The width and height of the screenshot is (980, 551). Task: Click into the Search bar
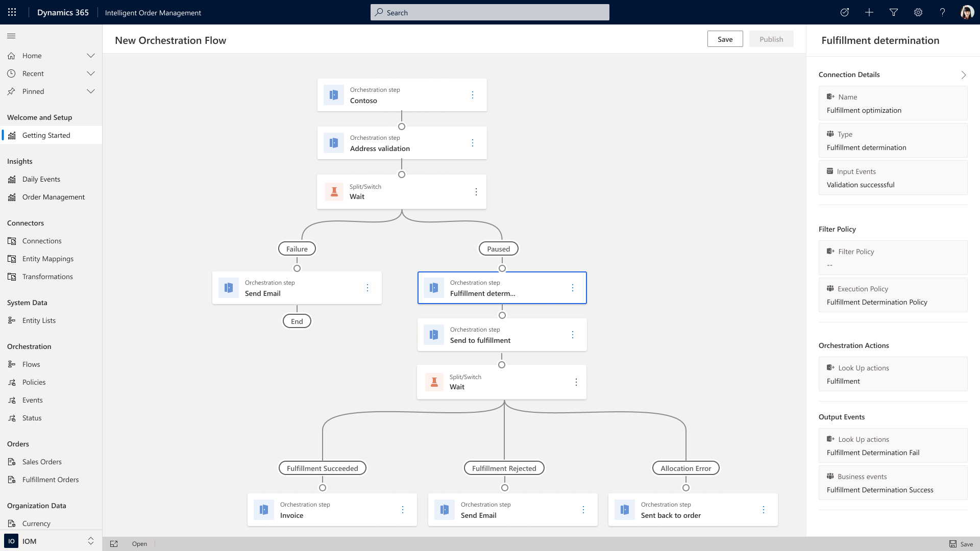[490, 12]
